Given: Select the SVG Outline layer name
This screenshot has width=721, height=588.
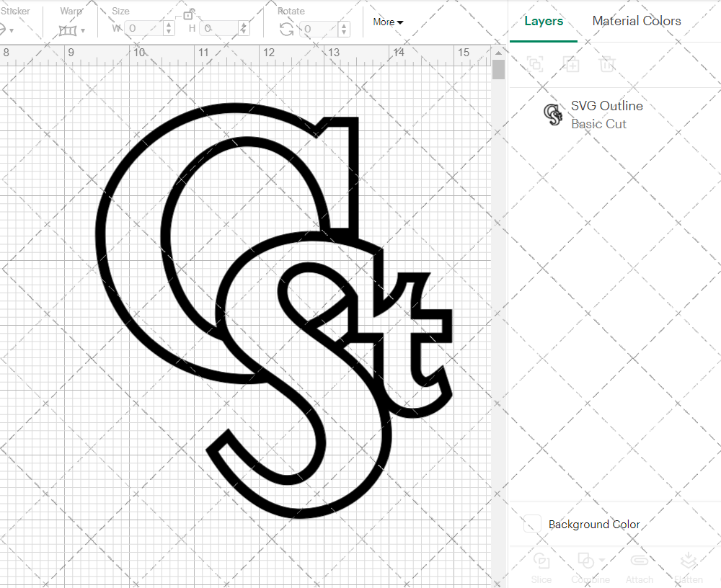Looking at the screenshot, I should click(607, 106).
